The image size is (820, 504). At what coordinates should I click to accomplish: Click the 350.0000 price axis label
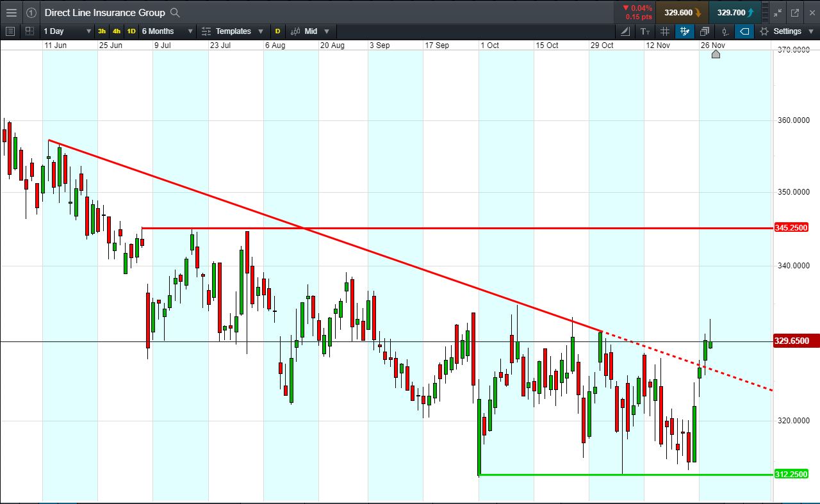pyautogui.click(x=792, y=192)
